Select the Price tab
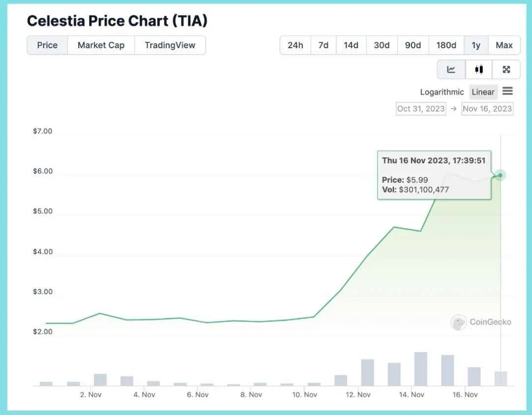 tap(47, 45)
